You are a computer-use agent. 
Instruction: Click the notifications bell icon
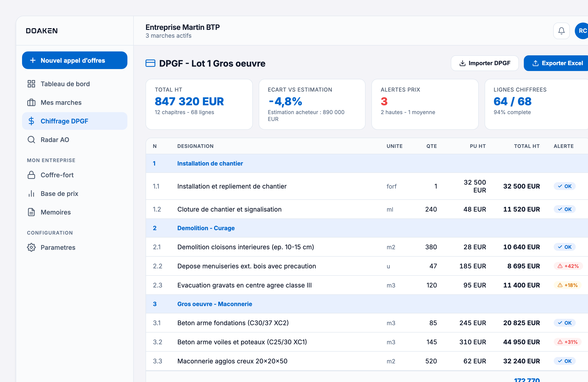561,31
